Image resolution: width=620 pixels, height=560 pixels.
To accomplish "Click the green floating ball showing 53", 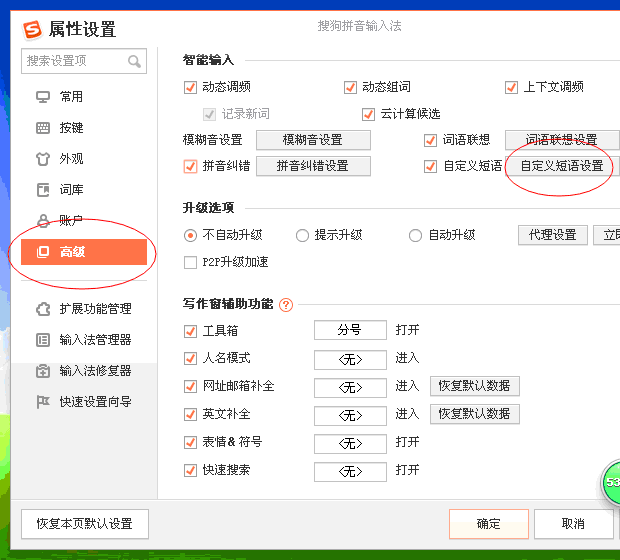I will pos(611,482).
